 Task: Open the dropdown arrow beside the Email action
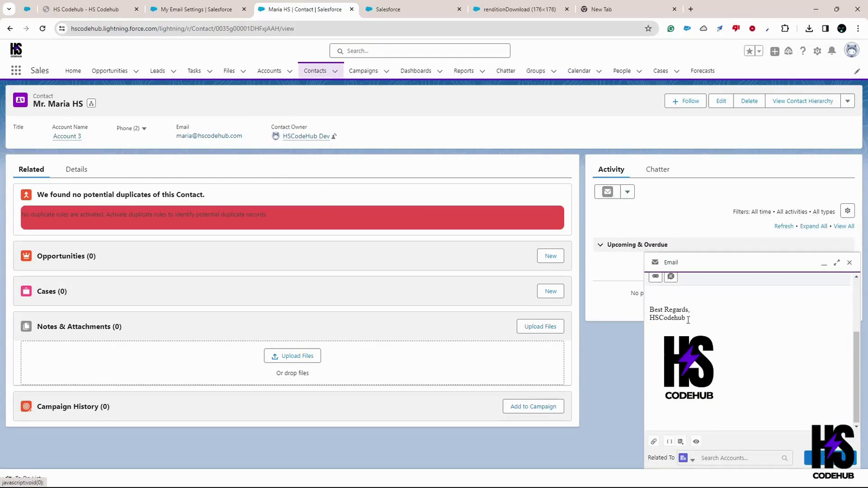[627, 191]
